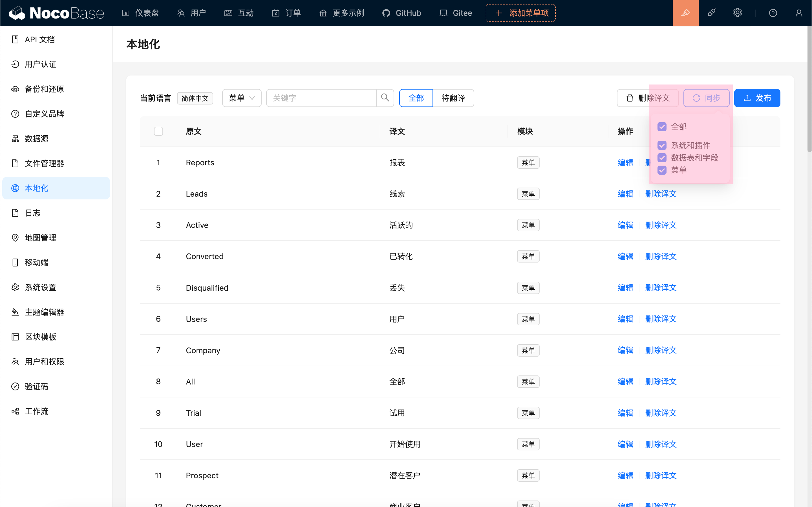Toggle the select-all checkbox in table header

(158, 131)
